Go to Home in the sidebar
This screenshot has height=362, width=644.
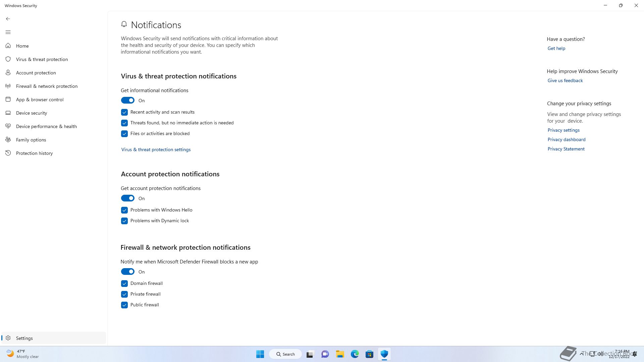click(54, 46)
